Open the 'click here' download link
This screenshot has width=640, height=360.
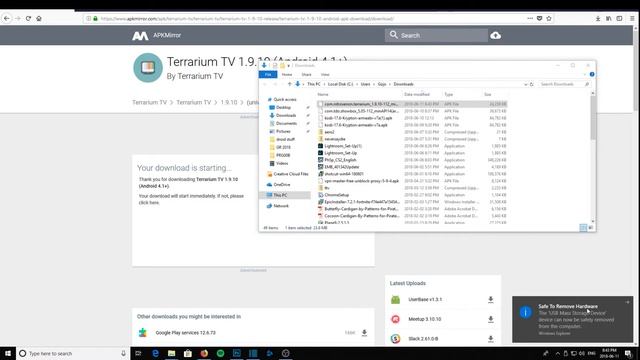(x=149, y=202)
